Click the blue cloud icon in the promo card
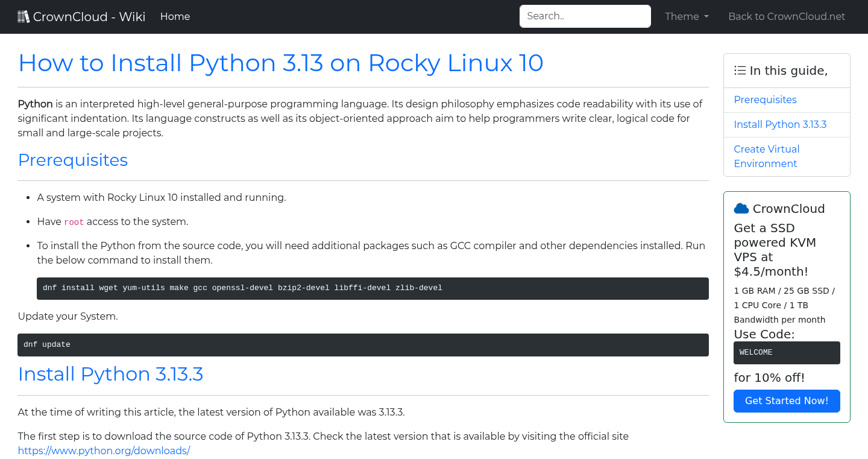 coord(741,209)
